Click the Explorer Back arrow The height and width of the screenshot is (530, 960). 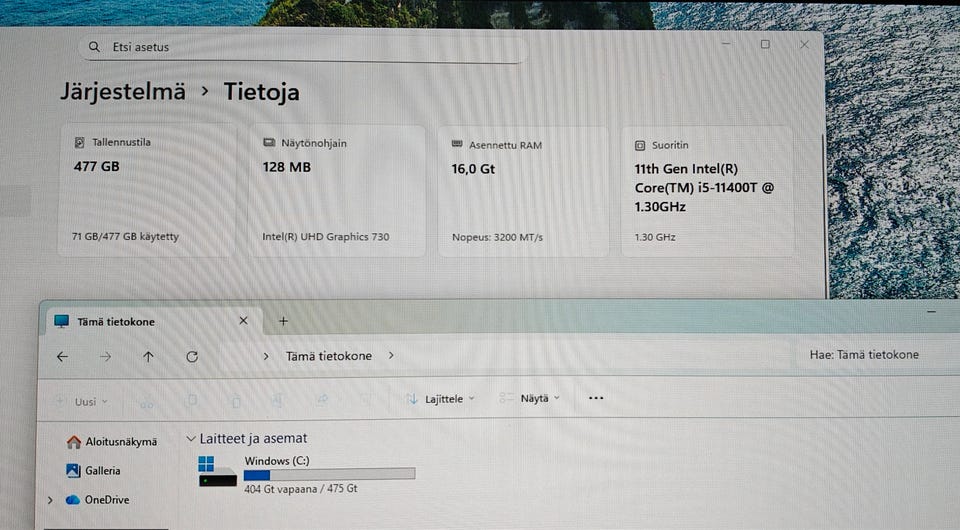click(62, 356)
